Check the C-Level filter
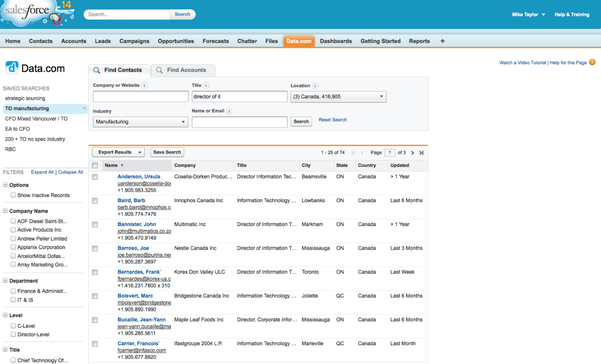This screenshot has width=601, height=364. (13, 326)
